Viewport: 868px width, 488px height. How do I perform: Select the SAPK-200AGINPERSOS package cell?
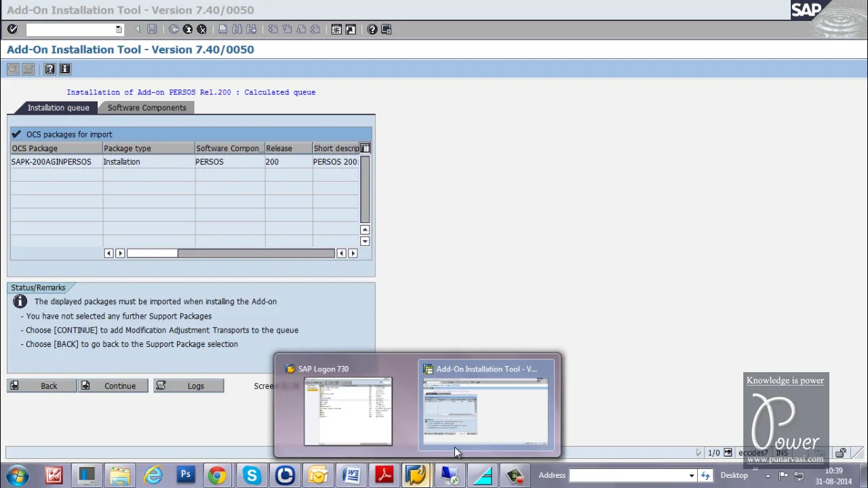pyautogui.click(x=56, y=162)
